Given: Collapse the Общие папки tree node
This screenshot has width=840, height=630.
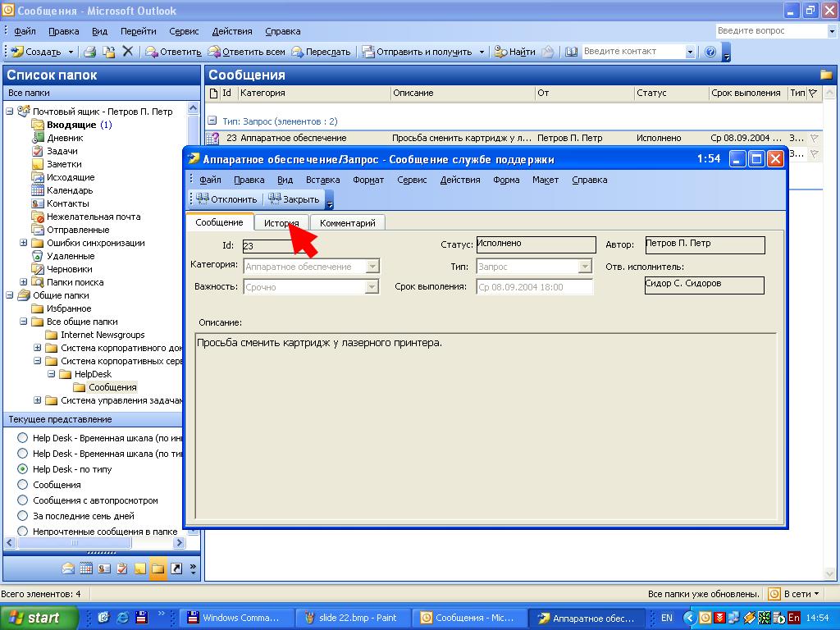Looking at the screenshot, I should tap(10, 295).
